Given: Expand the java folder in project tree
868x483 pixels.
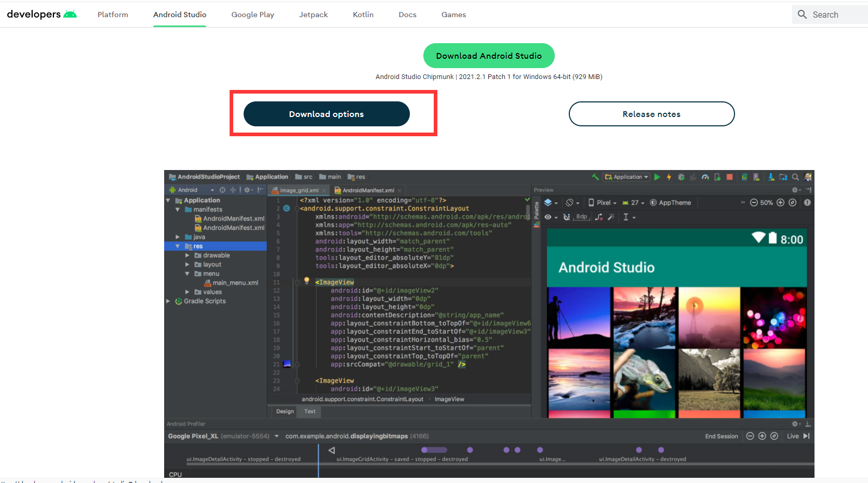Looking at the screenshot, I should coord(178,237).
